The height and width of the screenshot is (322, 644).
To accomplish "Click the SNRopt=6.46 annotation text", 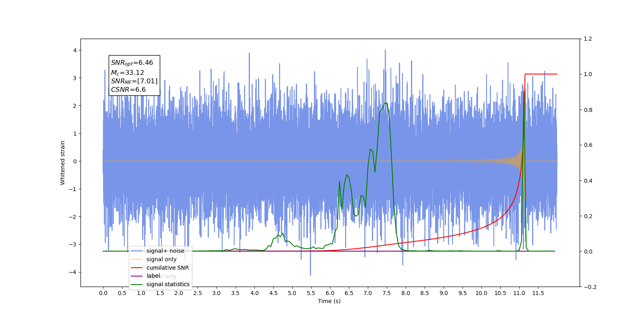I will [132, 63].
